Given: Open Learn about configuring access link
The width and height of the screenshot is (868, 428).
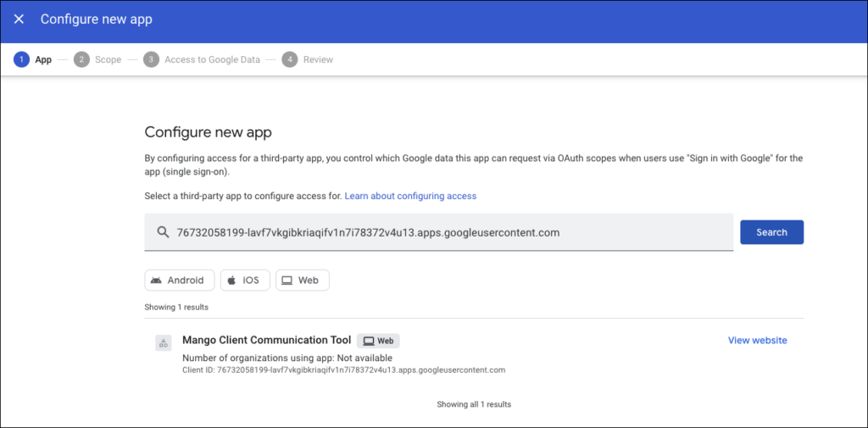Looking at the screenshot, I should [x=410, y=196].
